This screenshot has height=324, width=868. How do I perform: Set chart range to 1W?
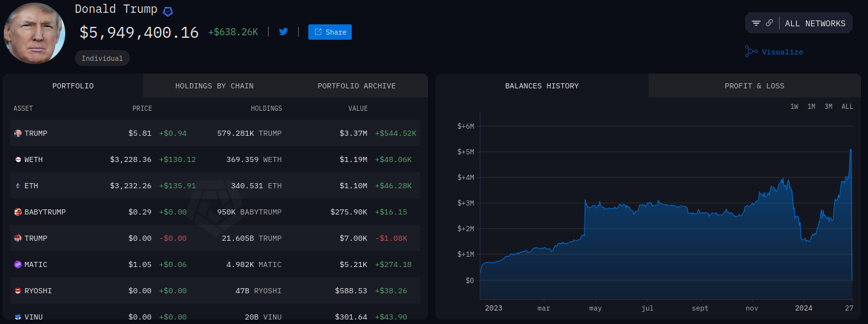pos(794,107)
